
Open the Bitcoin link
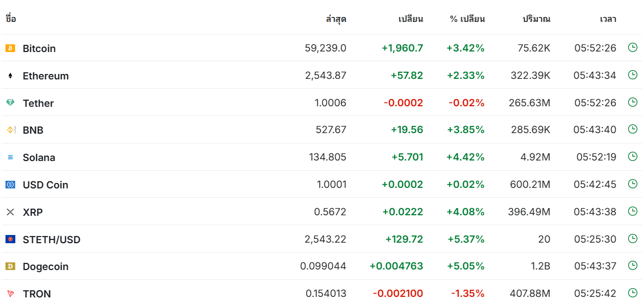coord(39,48)
